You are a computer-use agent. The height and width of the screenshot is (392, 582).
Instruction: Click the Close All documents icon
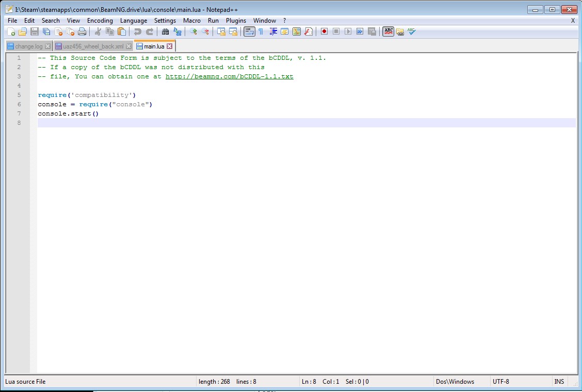(x=70, y=31)
